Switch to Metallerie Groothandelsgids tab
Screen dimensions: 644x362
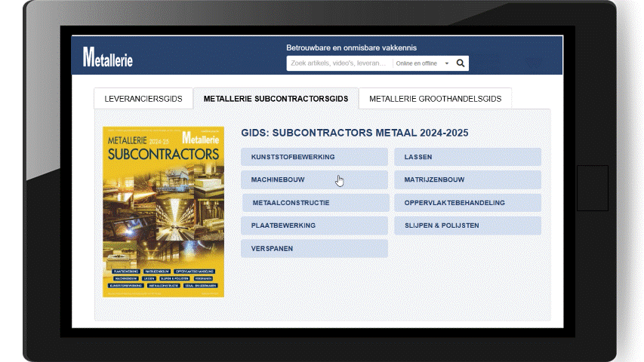tap(435, 99)
